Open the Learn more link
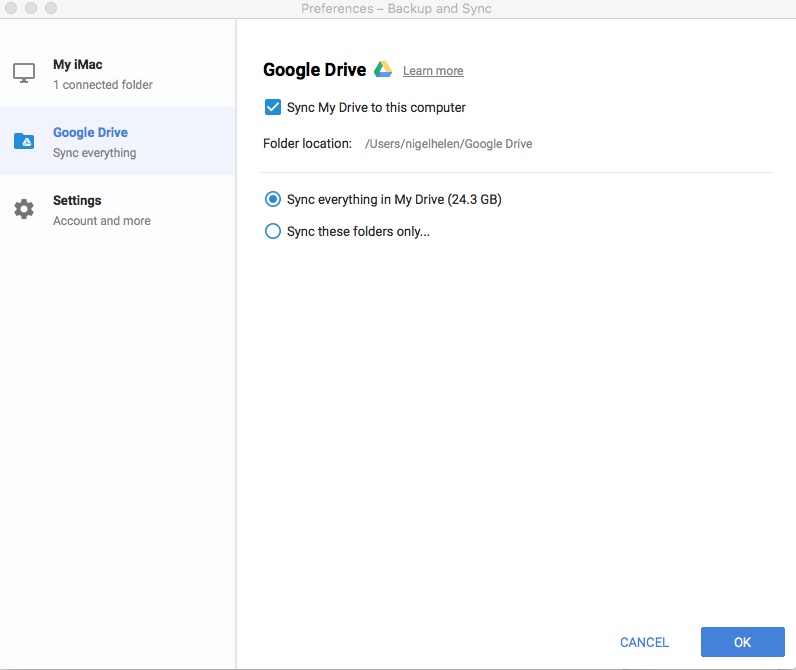796x670 pixels. [x=433, y=71]
